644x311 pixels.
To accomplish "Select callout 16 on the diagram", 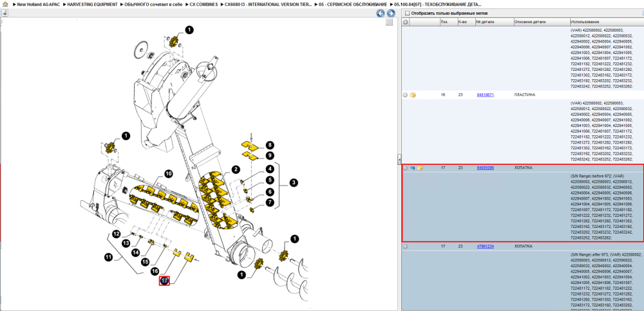I will click(155, 270).
